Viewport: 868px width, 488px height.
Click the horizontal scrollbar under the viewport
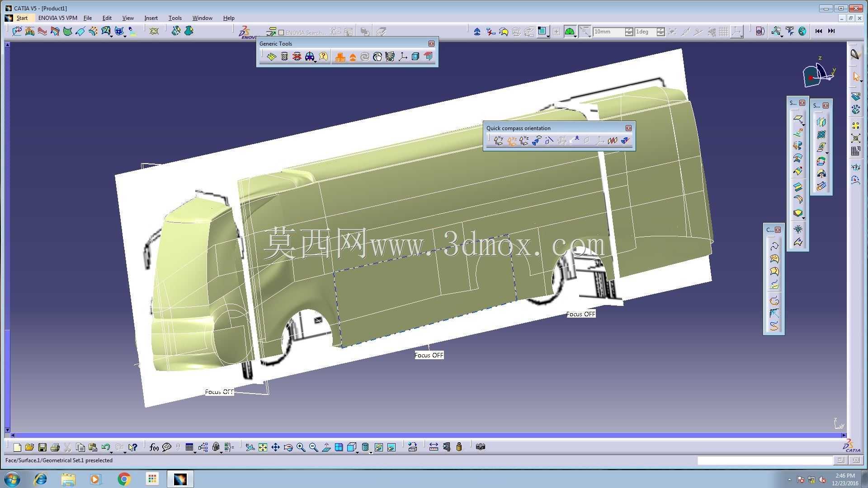[x=428, y=435]
